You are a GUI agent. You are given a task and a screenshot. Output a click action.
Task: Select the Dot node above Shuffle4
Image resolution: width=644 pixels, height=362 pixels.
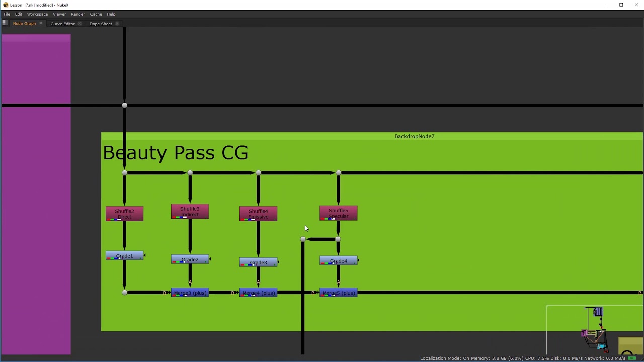point(258,173)
